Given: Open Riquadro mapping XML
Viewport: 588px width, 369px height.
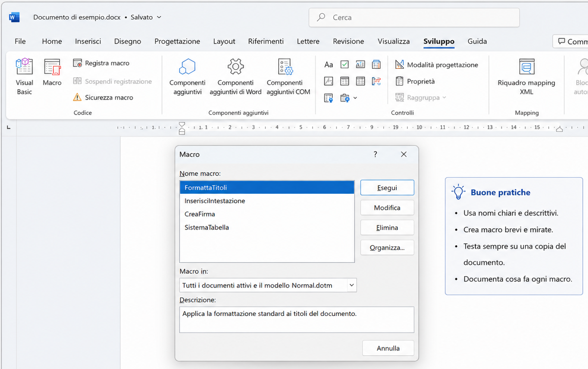Looking at the screenshot, I should (x=526, y=77).
